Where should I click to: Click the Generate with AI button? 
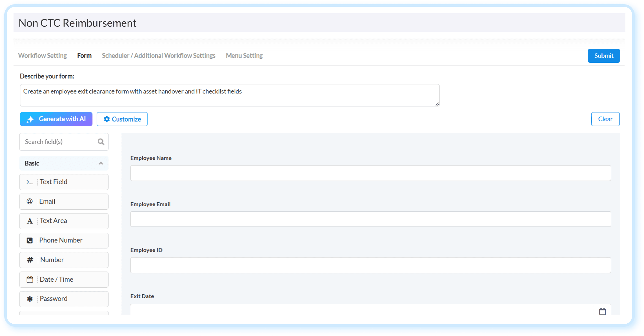point(56,119)
